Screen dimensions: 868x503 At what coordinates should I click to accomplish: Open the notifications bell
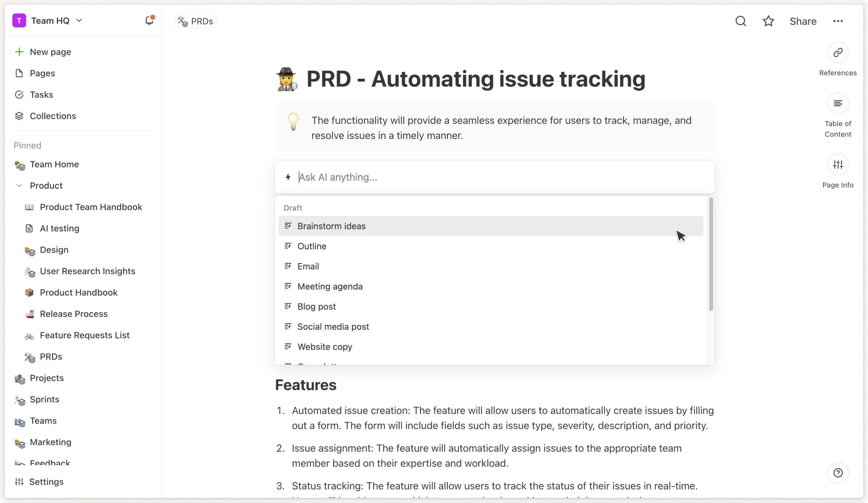tap(149, 21)
